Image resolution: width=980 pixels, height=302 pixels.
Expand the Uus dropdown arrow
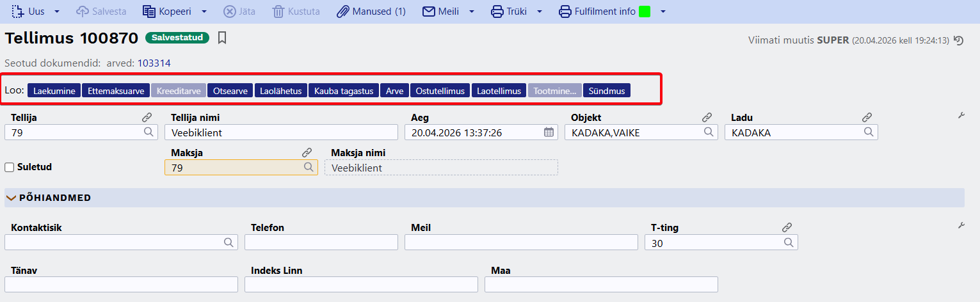[x=57, y=12]
